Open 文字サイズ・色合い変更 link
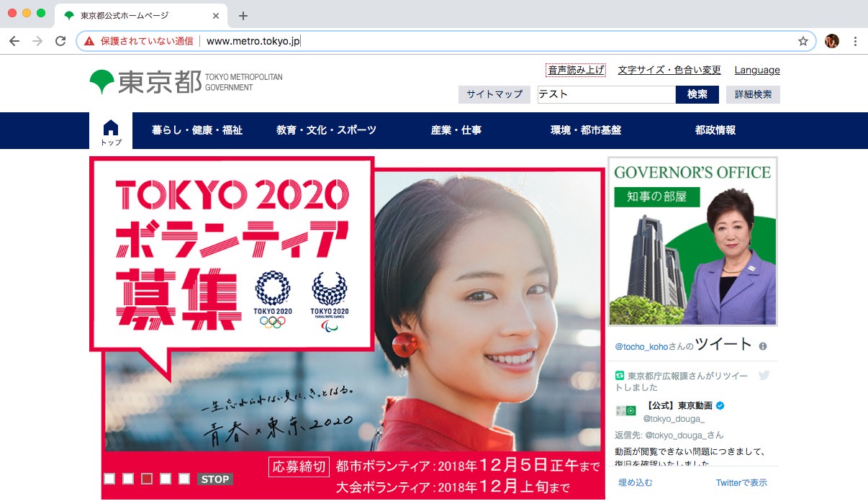Viewport: 868px width, 501px height. point(669,70)
